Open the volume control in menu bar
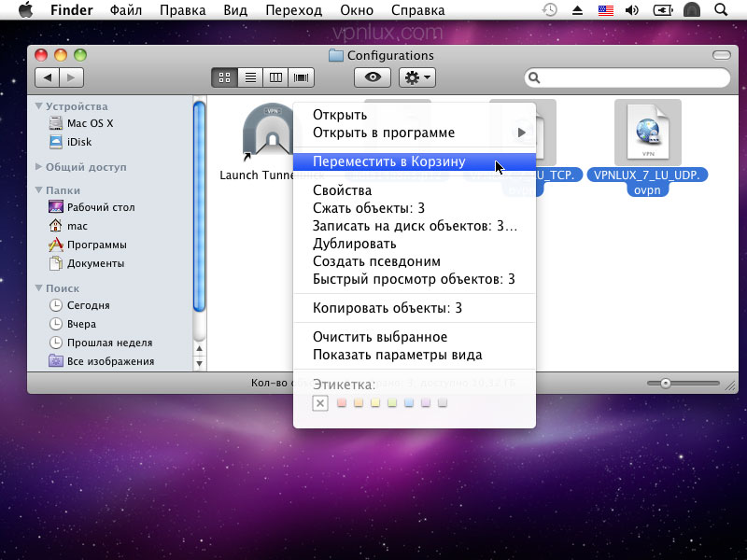The width and height of the screenshot is (747, 560). 632,10
